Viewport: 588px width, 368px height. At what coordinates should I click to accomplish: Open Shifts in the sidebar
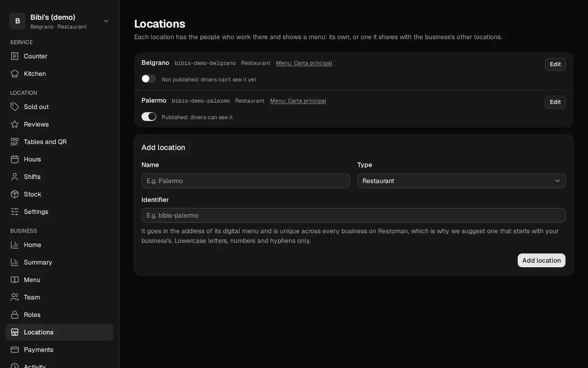pyautogui.click(x=60, y=177)
